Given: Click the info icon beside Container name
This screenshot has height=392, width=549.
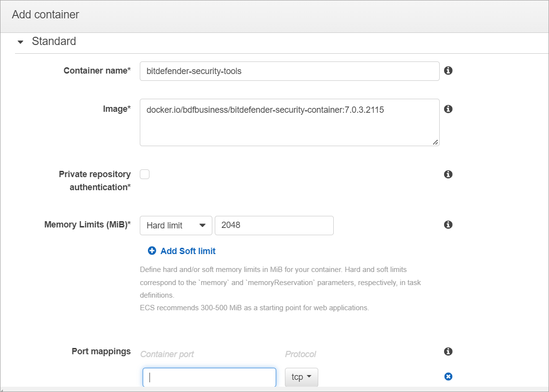Looking at the screenshot, I should 448,70.
